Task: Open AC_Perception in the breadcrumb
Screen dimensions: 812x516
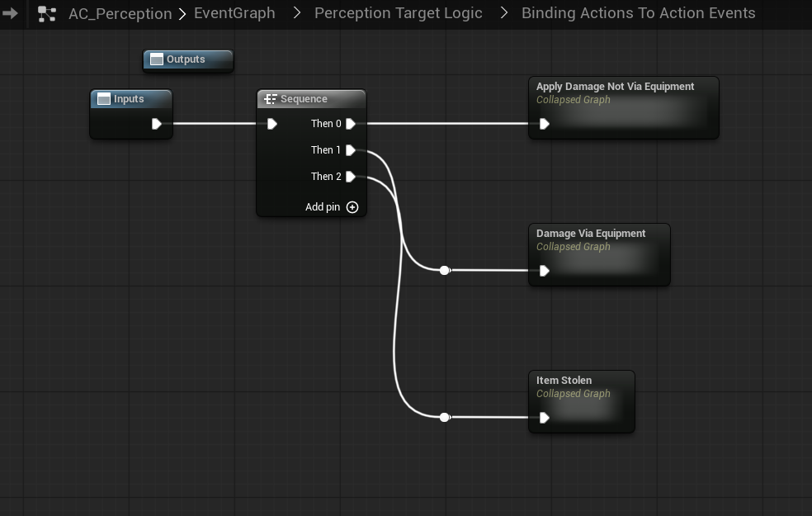Action: click(x=120, y=13)
